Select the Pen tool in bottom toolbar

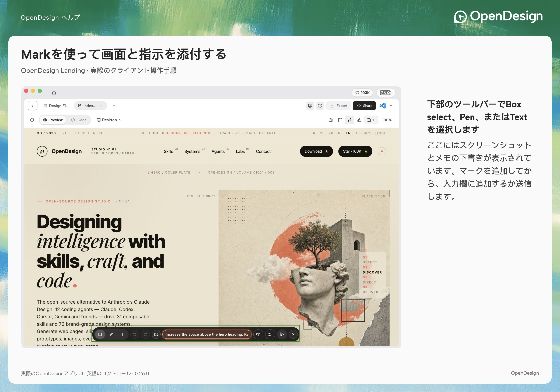(111, 334)
